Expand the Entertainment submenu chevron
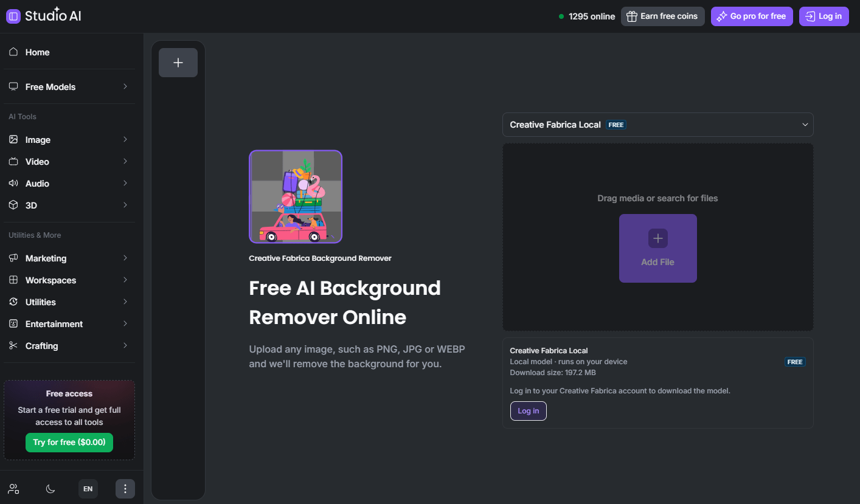Viewport: 860px width, 504px height. click(125, 324)
